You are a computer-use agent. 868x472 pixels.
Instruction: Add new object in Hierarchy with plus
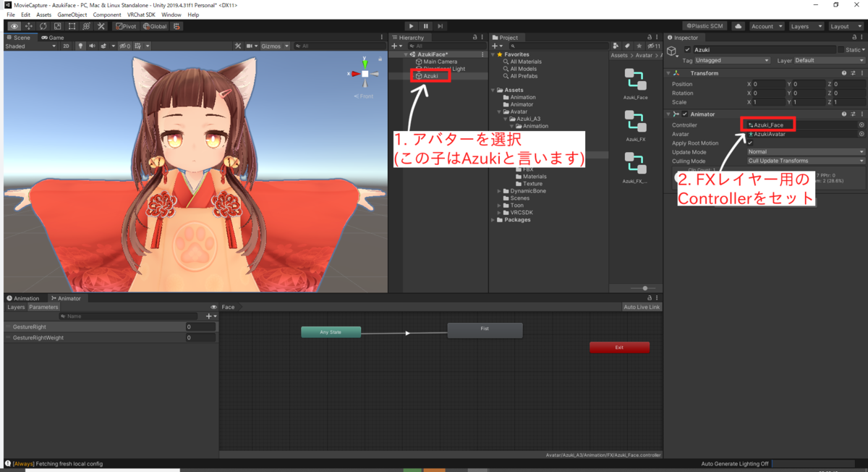coord(395,46)
